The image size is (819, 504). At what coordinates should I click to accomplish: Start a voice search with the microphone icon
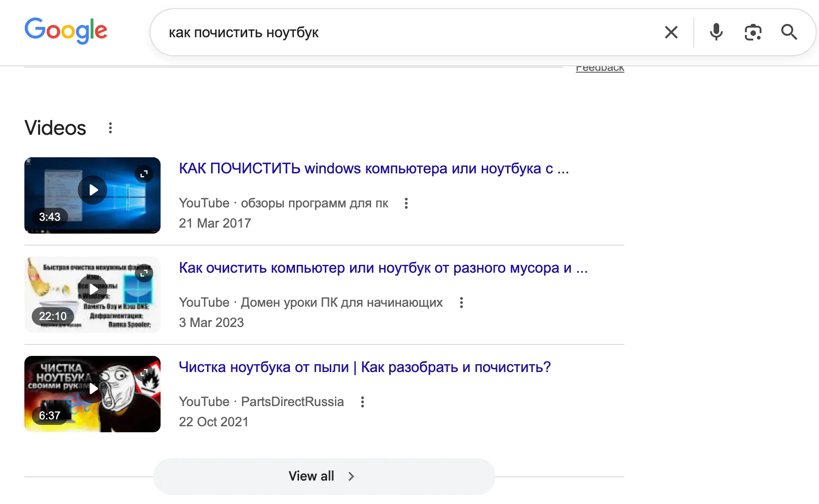(x=716, y=32)
